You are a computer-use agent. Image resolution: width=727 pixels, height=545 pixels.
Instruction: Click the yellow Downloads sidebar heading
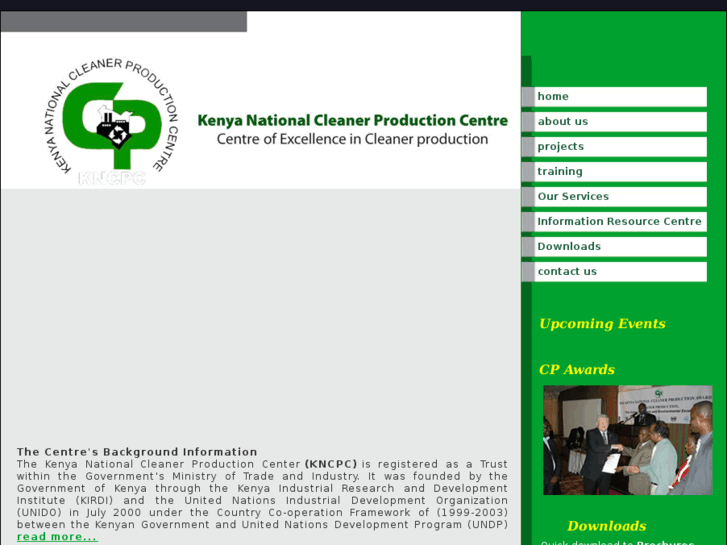(x=606, y=526)
